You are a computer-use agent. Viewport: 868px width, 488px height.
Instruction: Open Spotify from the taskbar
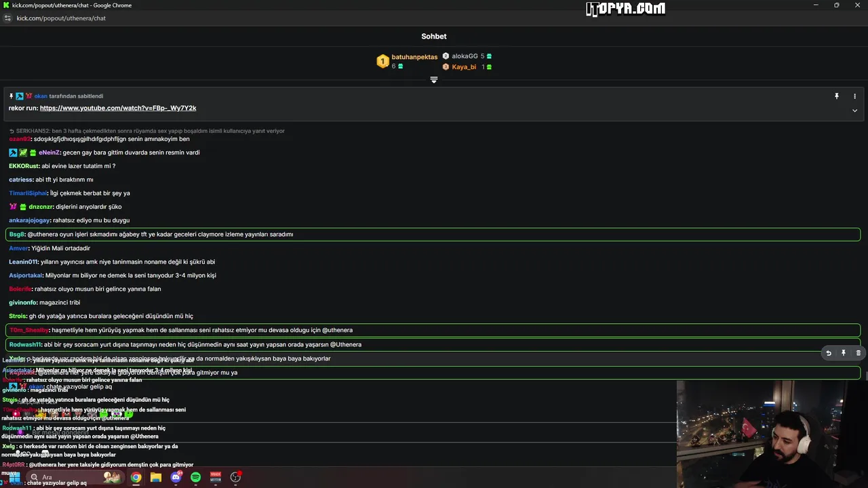[196, 477]
